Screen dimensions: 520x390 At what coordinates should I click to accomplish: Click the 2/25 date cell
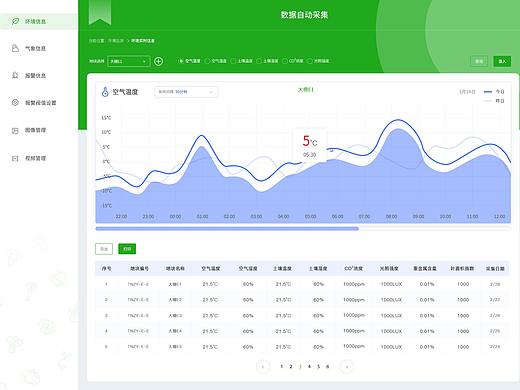coord(495,331)
